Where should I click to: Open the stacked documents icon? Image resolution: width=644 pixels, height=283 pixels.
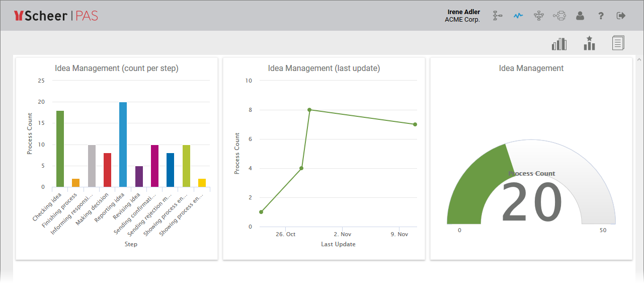tap(618, 43)
